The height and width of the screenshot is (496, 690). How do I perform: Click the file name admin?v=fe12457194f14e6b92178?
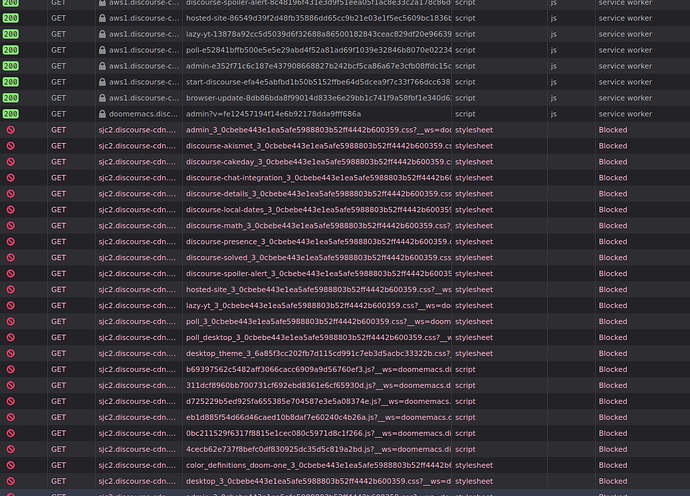click(x=273, y=114)
